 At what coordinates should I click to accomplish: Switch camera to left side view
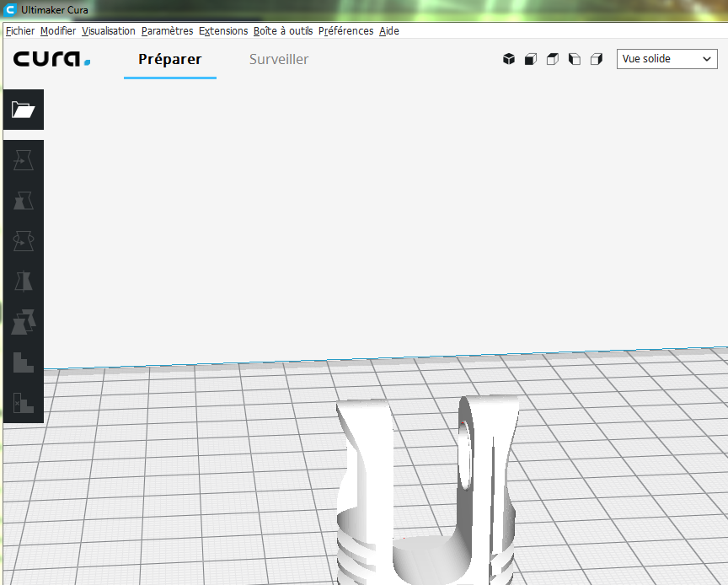pyautogui.click(x=575, y=59)
